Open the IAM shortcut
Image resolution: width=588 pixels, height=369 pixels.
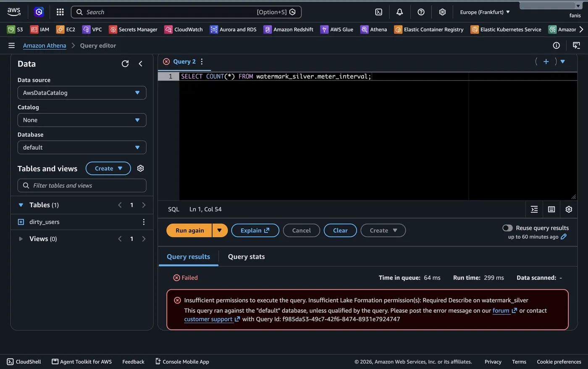point(40,29)
